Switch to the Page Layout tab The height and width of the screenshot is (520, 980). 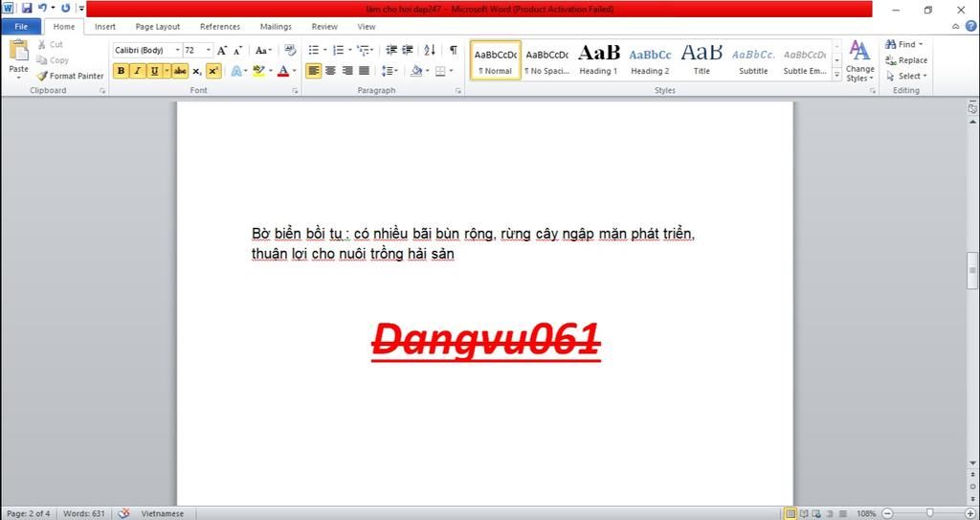(x=158, y=26)
